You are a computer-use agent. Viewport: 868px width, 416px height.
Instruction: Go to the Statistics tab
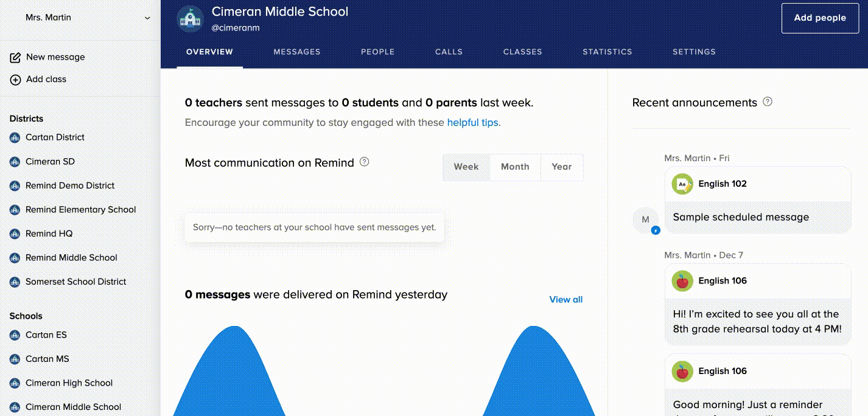point(607,52)
